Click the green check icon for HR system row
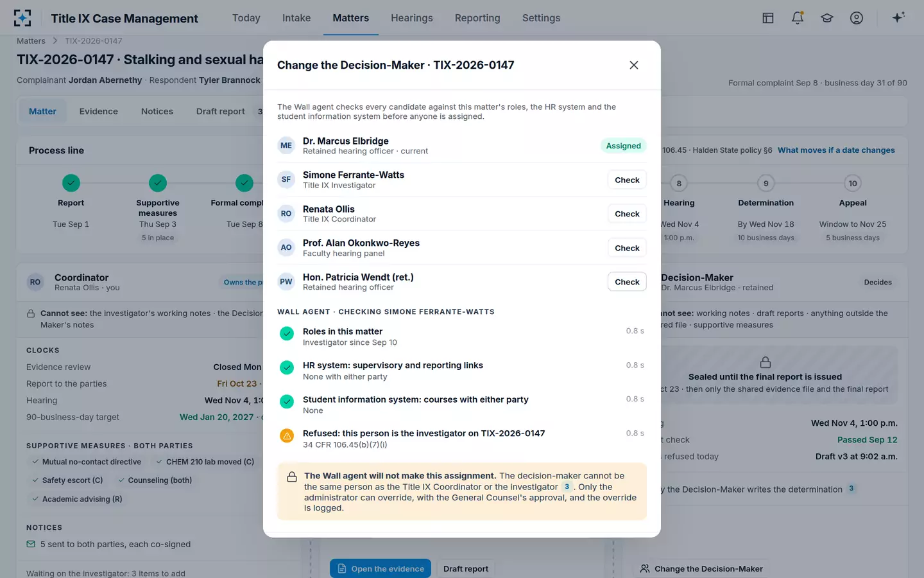This screenshot has height=578, width=924. 287,367
